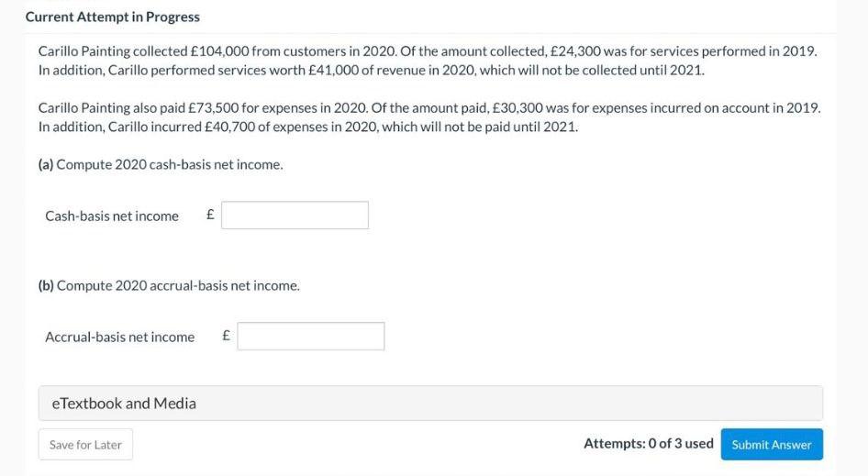Click the part (a) question text
Viewport: 868px width, 476px height.
pos(161,164)
